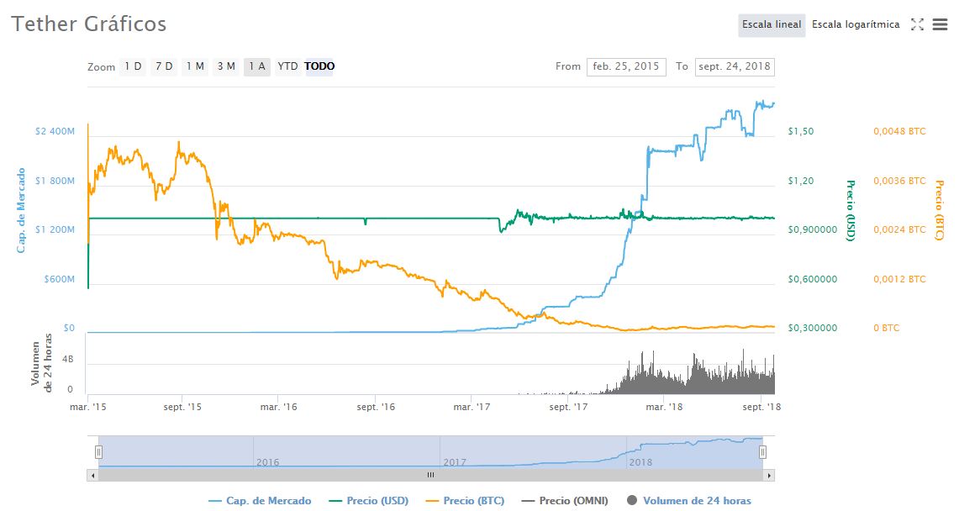Click the 0,0012 BTC axis label
980x511 pixels.
pyautogui.click(x=899, y=279)
